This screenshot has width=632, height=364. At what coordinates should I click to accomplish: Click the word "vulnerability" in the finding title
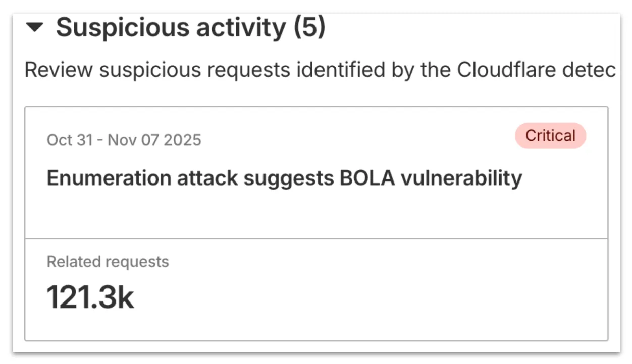pyautogui.click(x=461, y=178)
